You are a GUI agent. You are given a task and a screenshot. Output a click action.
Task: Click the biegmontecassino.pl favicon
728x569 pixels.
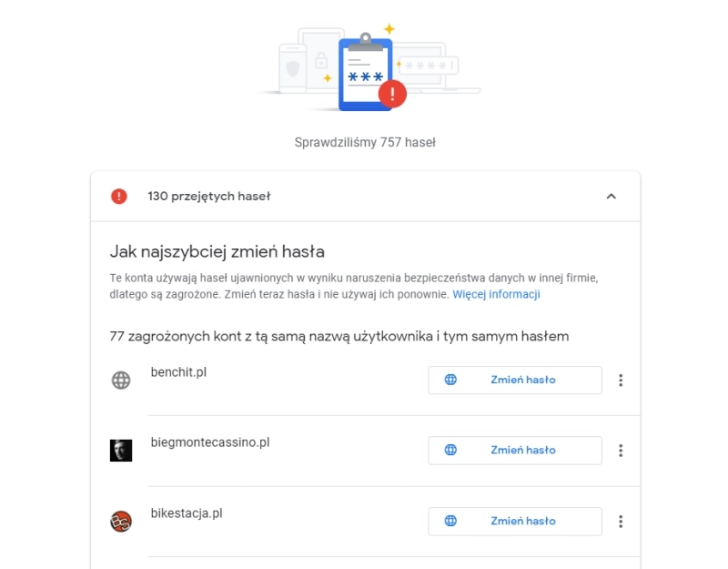pos(121,450)
